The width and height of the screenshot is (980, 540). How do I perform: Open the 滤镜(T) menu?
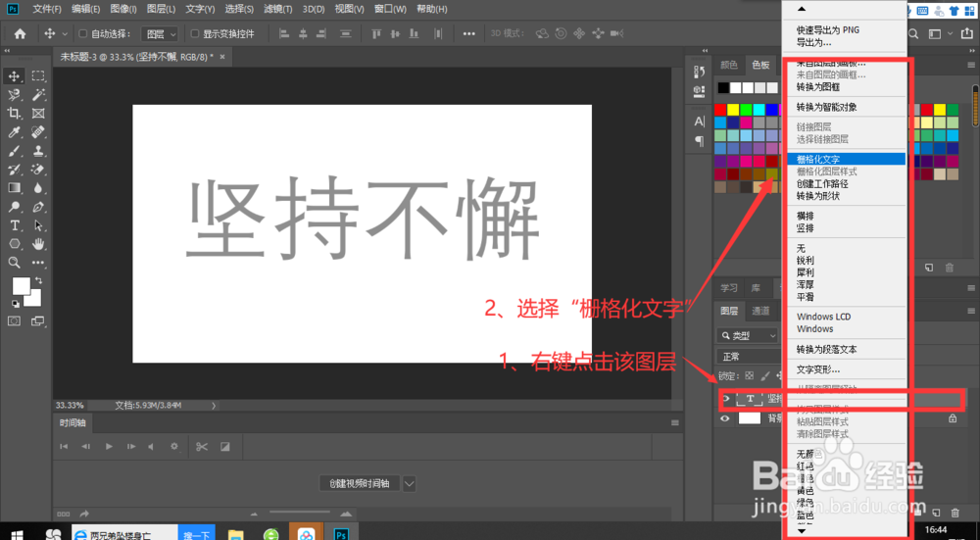point(278,10)
